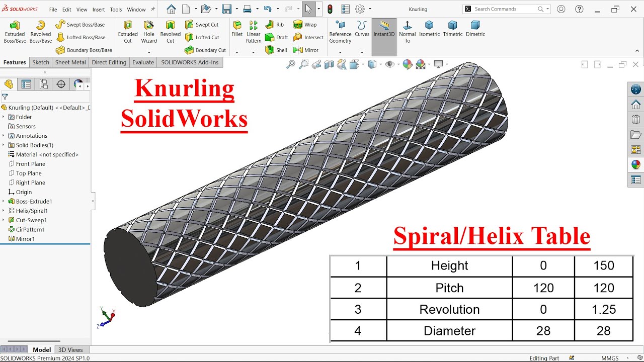Click the Zoom to Fit icon
This screenshot has height=362, width=644.
291,64
